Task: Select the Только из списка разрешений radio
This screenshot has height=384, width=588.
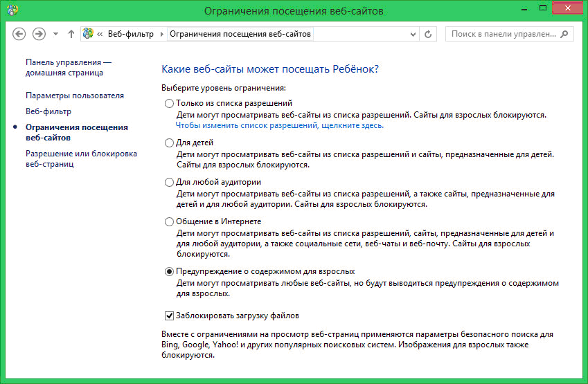Action: (169, 103)
